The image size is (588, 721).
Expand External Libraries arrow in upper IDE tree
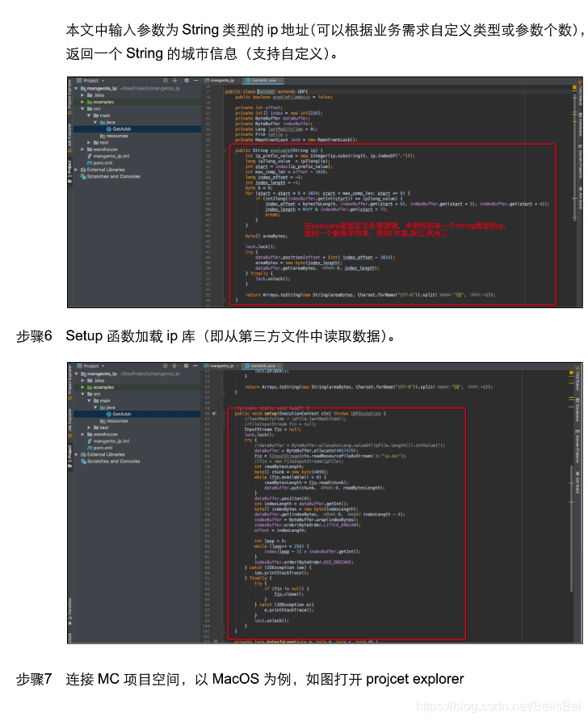tap(76, 170)
